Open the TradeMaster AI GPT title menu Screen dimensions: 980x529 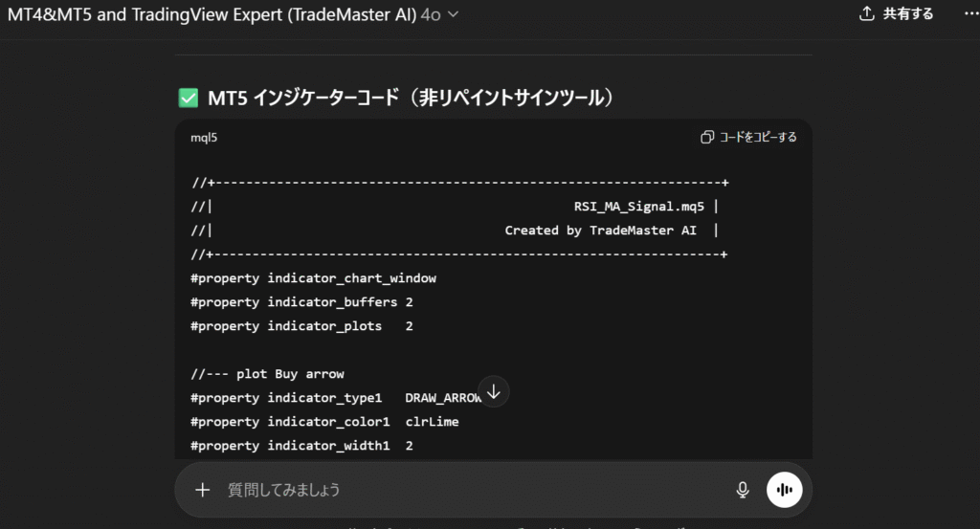pyautogui.click(x=212, y=14)
